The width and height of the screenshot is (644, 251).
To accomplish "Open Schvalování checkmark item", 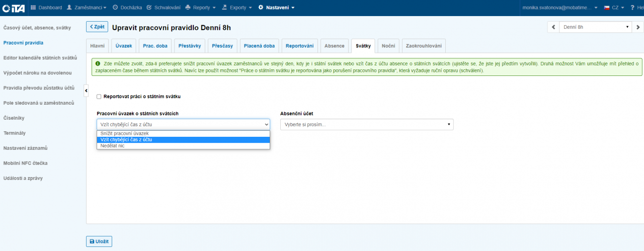I will [x=149, y=8].
